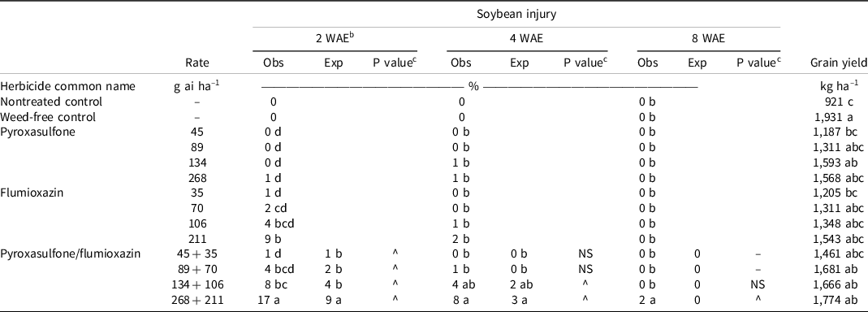The width and height of the screenshot is (868, 312).
Task: Select the '2 WAE' column header
Action: (x=339, y=39)
